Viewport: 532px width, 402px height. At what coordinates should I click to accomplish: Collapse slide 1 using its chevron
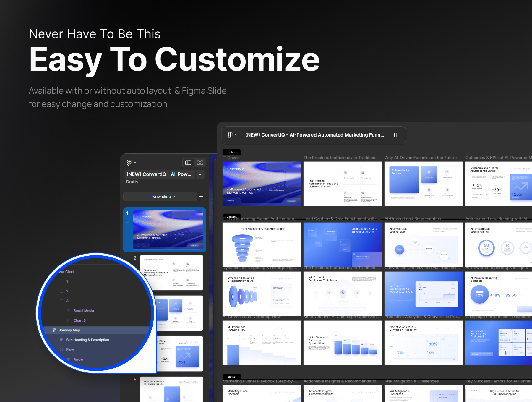(x=127, y=222)
